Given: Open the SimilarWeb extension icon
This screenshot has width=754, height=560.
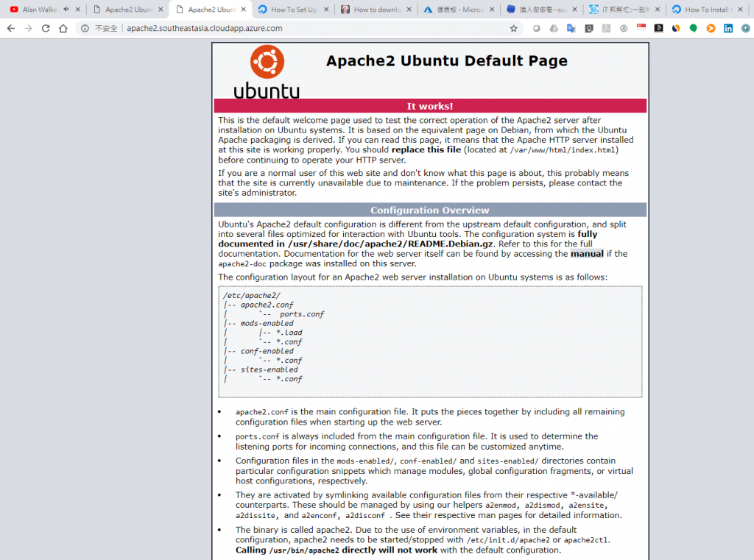Looking at the screenshot, I should coord(676,29).
